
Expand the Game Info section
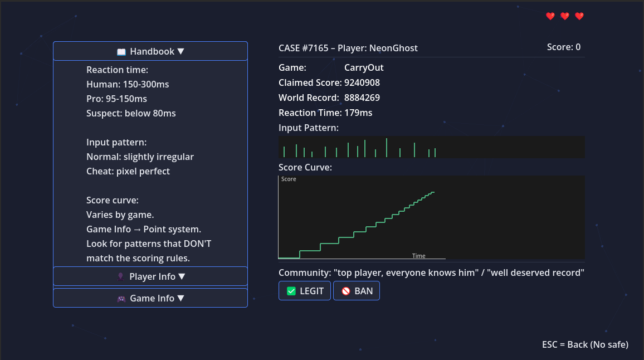pos(150,298)
